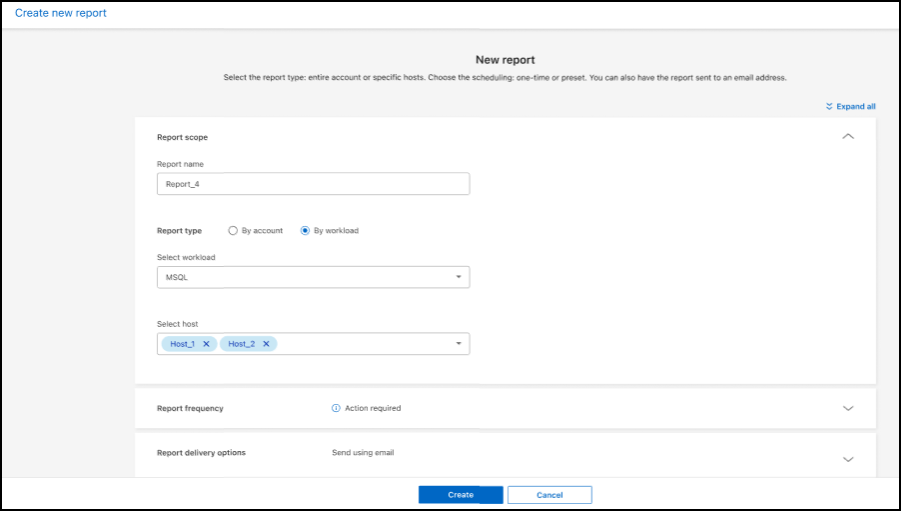The image size is (901, 511).
Task: Click the Create new report page title
Action: [60, 13]
